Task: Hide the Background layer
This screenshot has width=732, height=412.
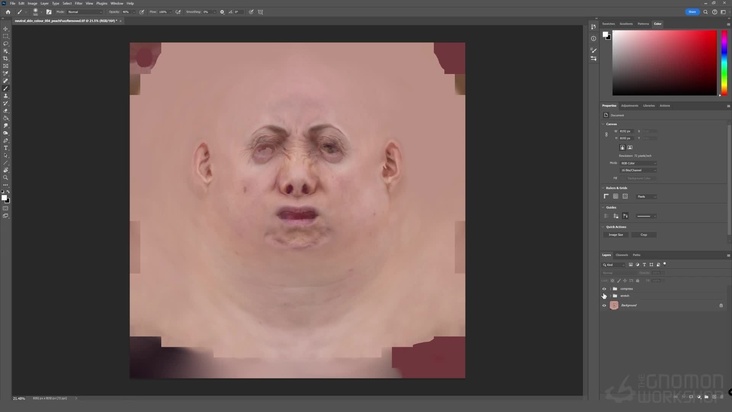Action: pos(604,306)
